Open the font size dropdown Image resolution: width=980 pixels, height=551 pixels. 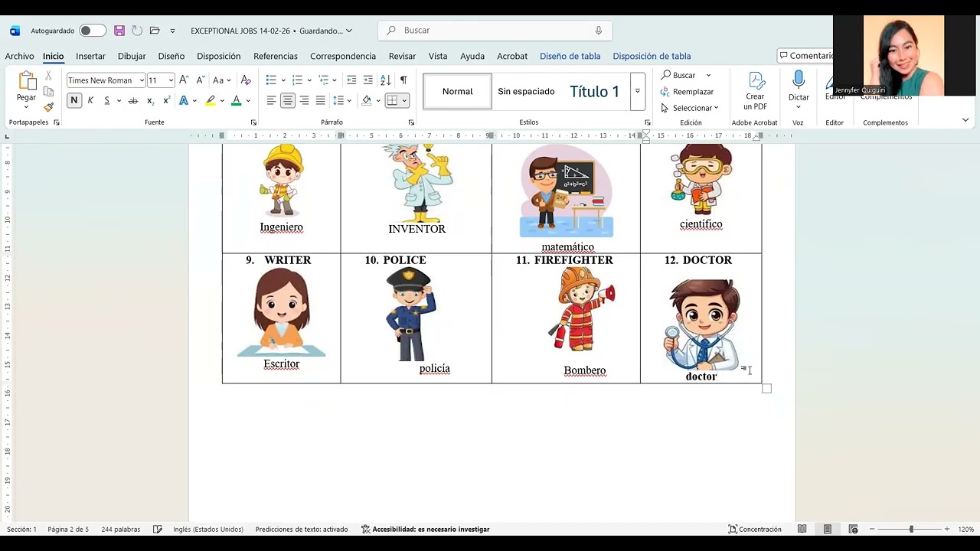tap(171, 80)
